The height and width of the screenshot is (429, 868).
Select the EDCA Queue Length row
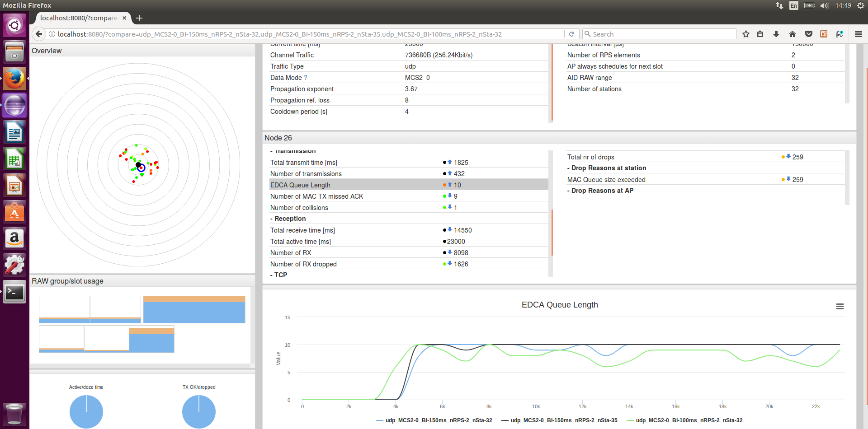tap(409, 185)
